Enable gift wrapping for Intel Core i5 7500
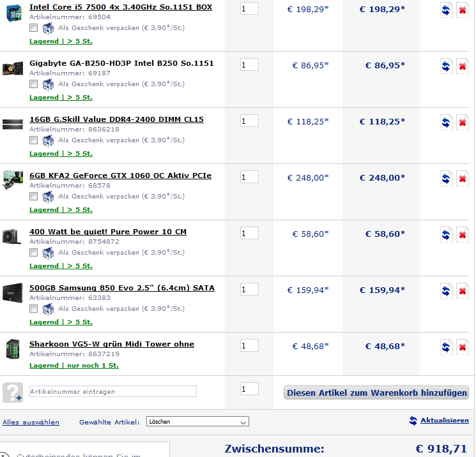Screen dimensions: 476x457 [x=34, y=28]
